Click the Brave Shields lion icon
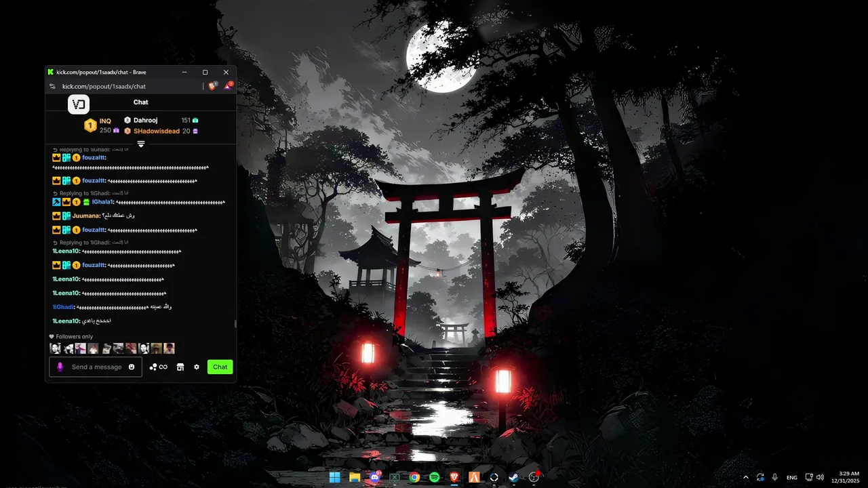Viewport: 868px width, 488px height. (212, 86)
